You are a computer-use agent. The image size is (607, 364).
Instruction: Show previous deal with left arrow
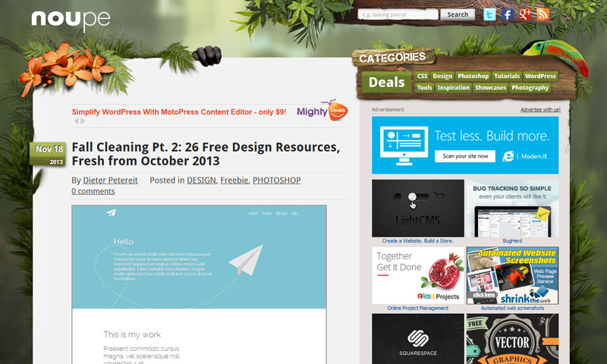click(77, 121)
